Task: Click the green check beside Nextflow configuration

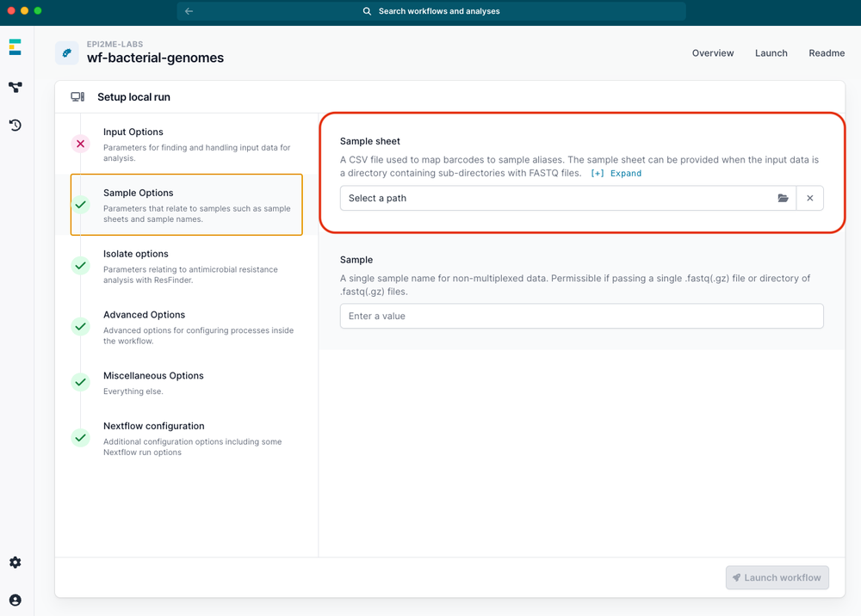Action: coord(81,438)
